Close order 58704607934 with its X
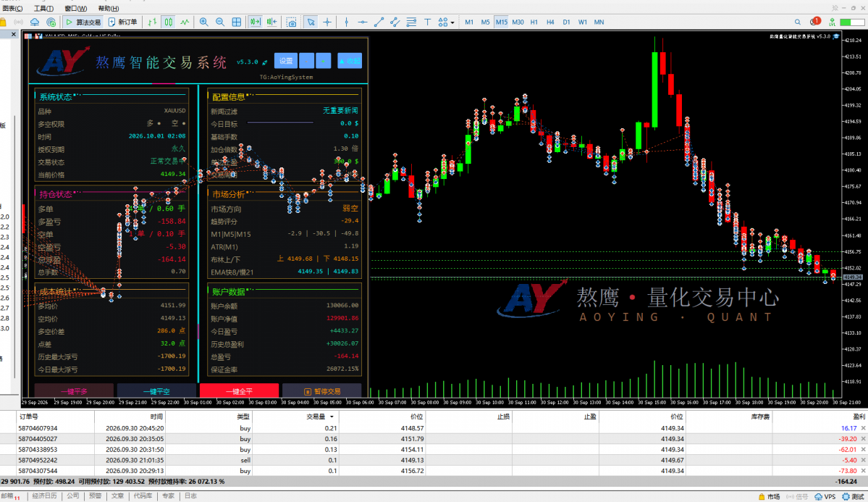The height and width of the screenshot is (502, 868). click(x=863, y=428)
